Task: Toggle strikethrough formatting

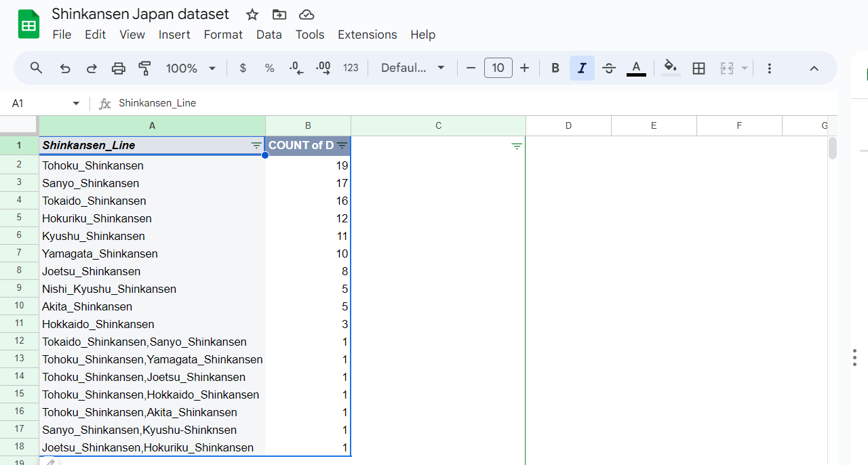Action: 609,68
